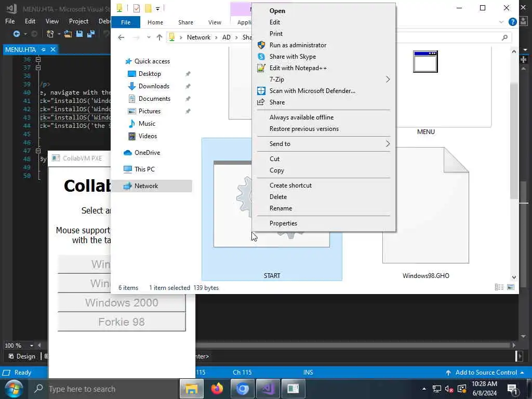532x399 pixels.
Task: Choose Delete from the context menu
Action: point(278,197)
